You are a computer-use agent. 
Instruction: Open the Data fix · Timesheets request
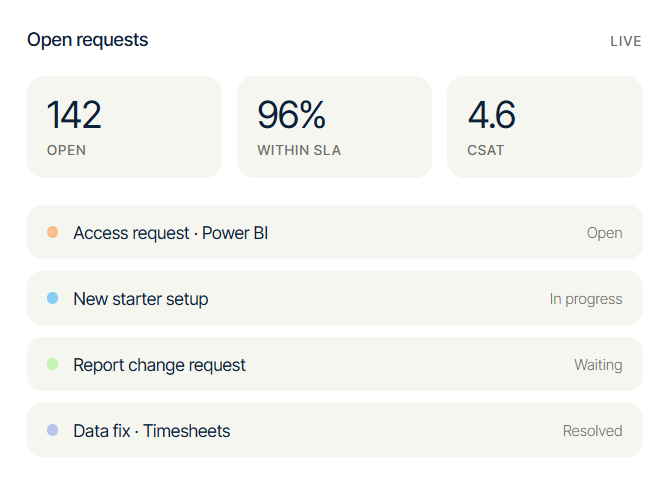click(x=335, y=430)
